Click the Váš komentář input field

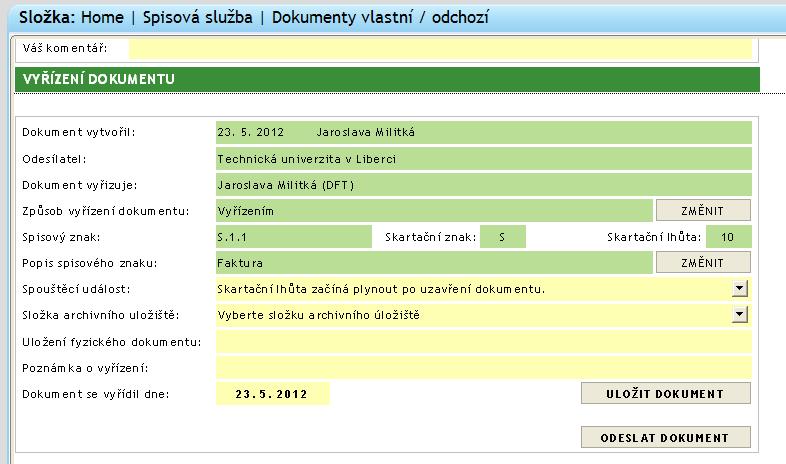click(x=440, y=49)
